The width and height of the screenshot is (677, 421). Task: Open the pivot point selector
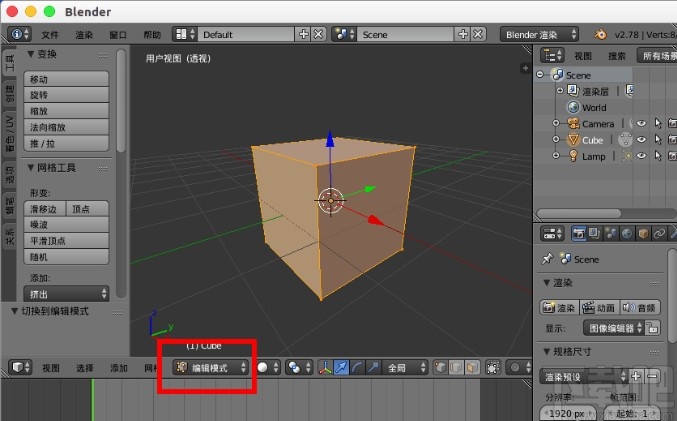pyautogui.click(x=299, y=367)
